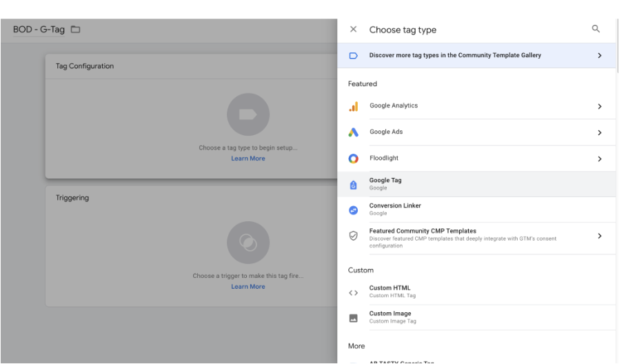Close the Choose tag type panel
626x364 pixels.
coord(353,29)
